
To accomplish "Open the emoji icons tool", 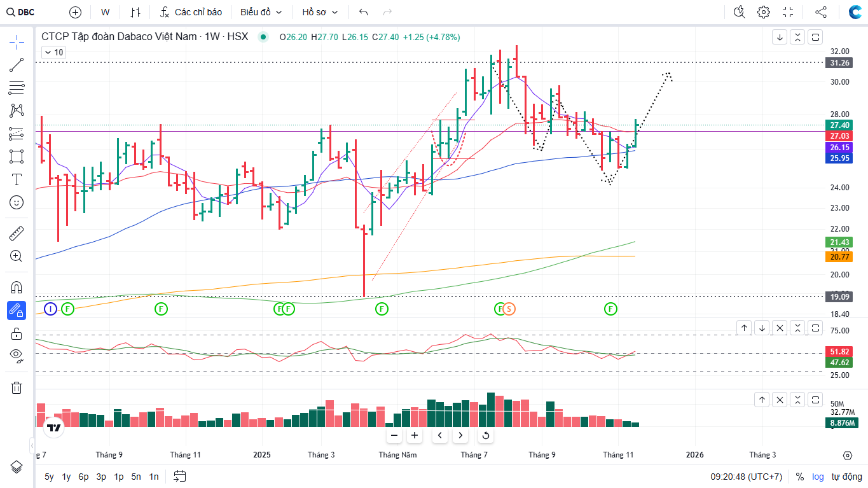I will pyautogui.click(x=17, y=202).
